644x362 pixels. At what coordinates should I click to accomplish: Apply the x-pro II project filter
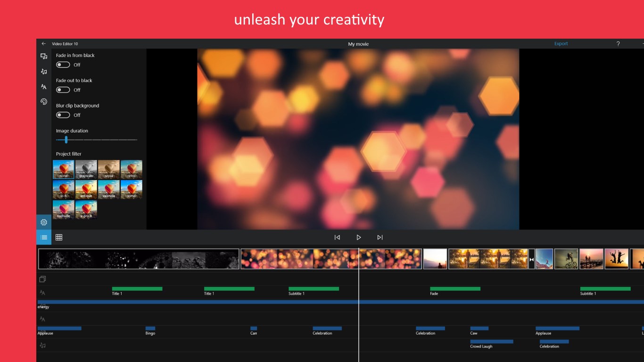[86, 210]
